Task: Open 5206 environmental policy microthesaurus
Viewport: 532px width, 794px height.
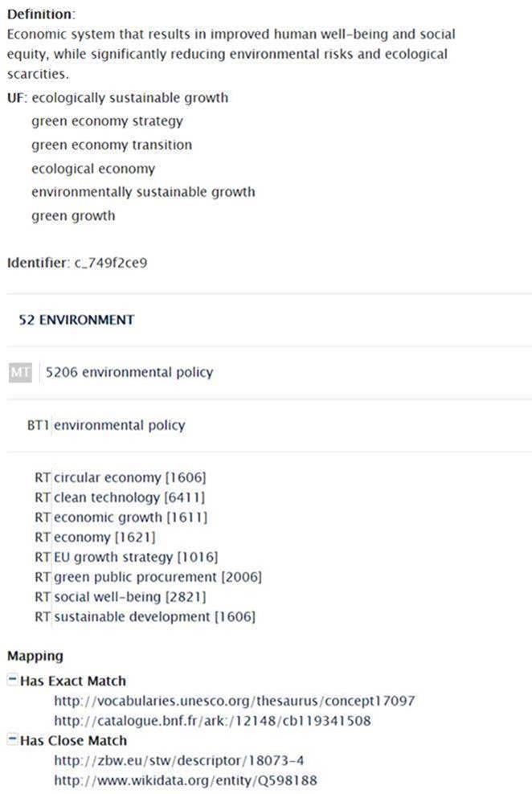Action: 129,372
